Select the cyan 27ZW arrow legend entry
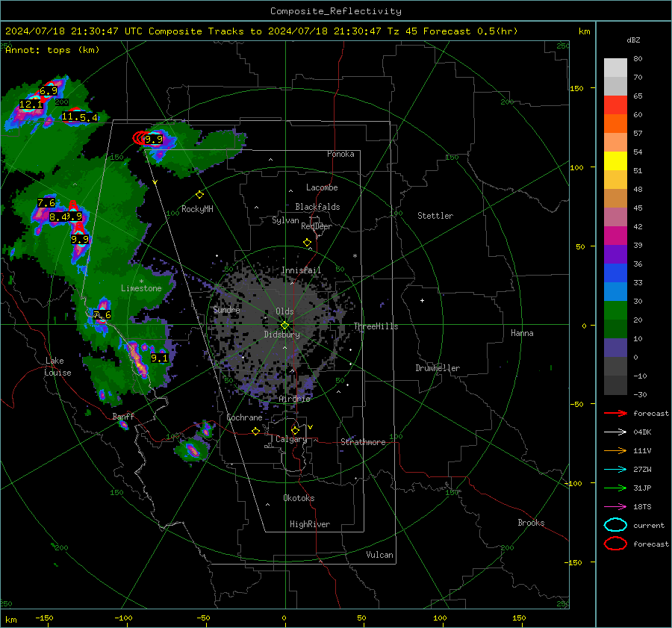Image resolution: width=672 pixels, height=628 pixels. pos(615,470)
